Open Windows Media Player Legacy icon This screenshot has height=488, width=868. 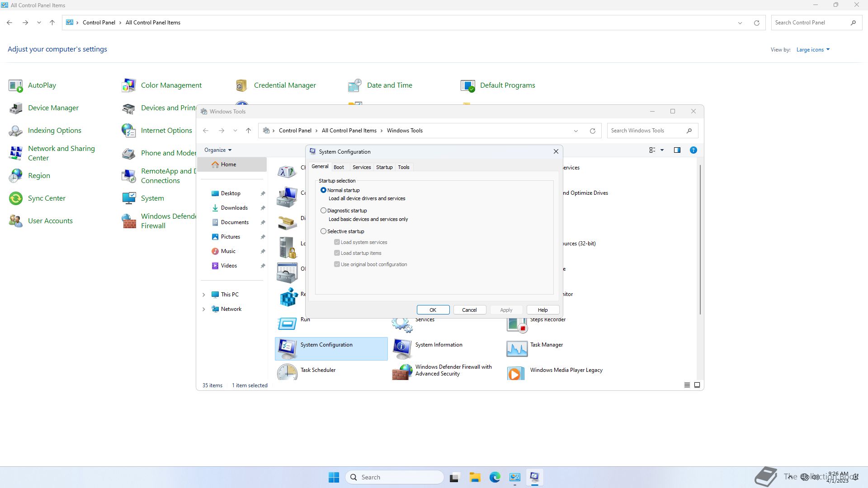point(516,372)
